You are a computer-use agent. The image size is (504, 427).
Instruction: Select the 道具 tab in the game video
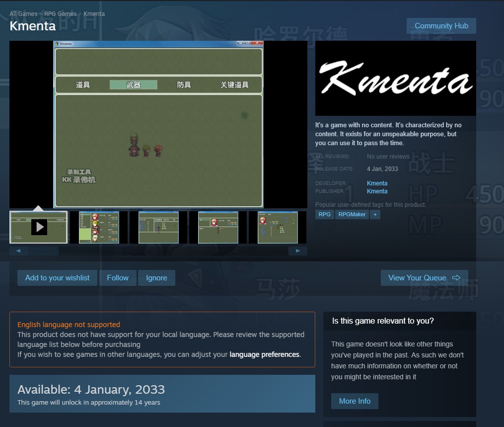[83, 85]
